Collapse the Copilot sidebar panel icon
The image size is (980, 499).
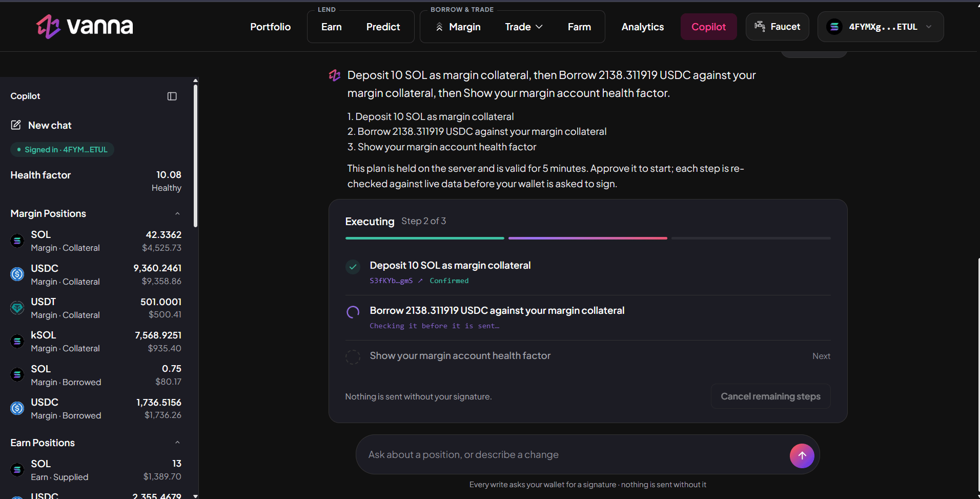(x=172, y=96)
